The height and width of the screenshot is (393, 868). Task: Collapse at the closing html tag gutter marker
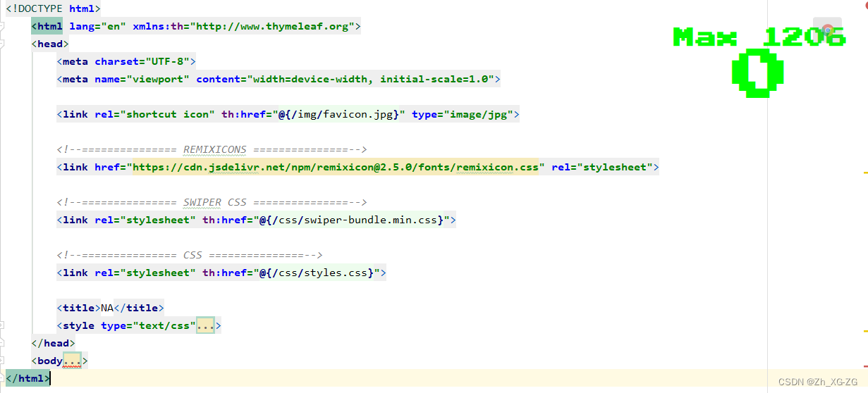tap(2, 378)
